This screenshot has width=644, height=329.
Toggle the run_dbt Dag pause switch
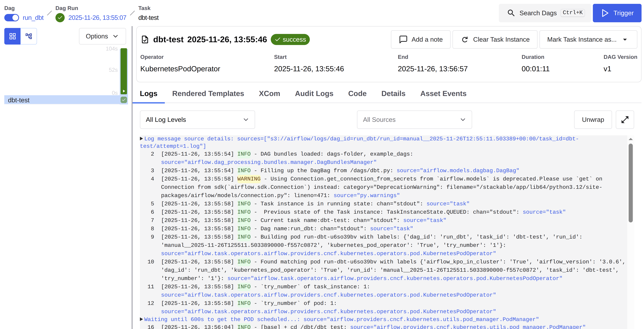coord(12,18)
